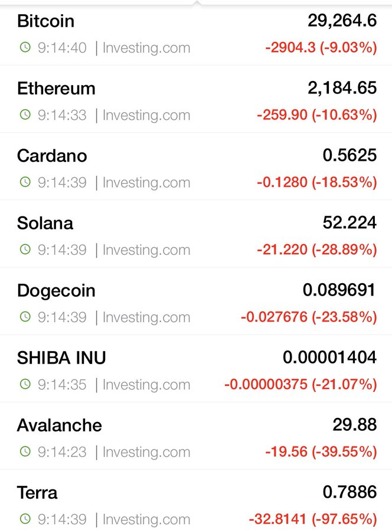
Task: Click the clock icon under Solana
Action: (25, 249)
